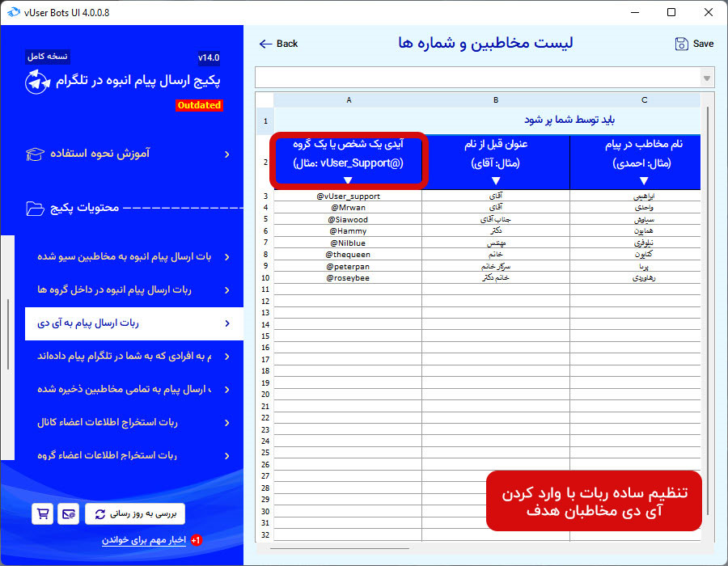Expand آموزش نحوه استفاده chevron
This screenshot has width=728, height=566.
[227, 154]
